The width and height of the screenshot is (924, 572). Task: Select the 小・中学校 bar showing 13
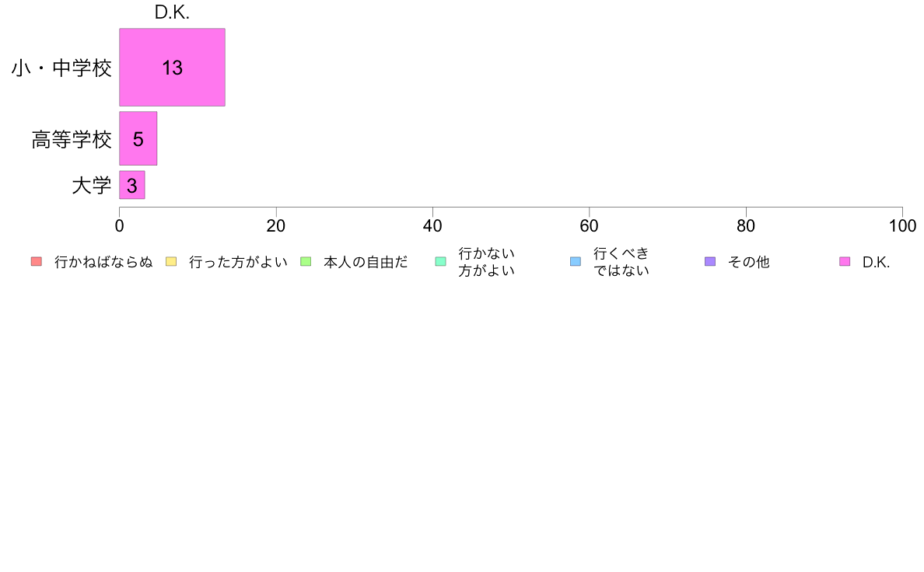172,67
